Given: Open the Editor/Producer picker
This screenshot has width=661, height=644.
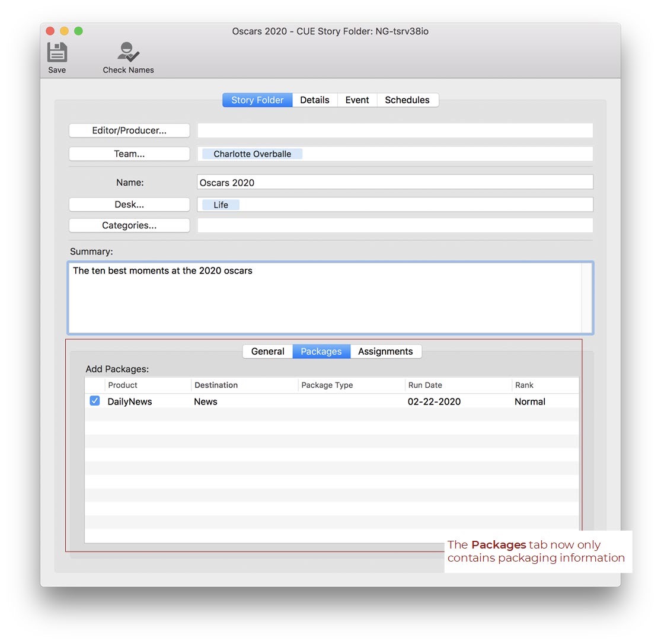Looking at the screenshot, I should (129, 130).
